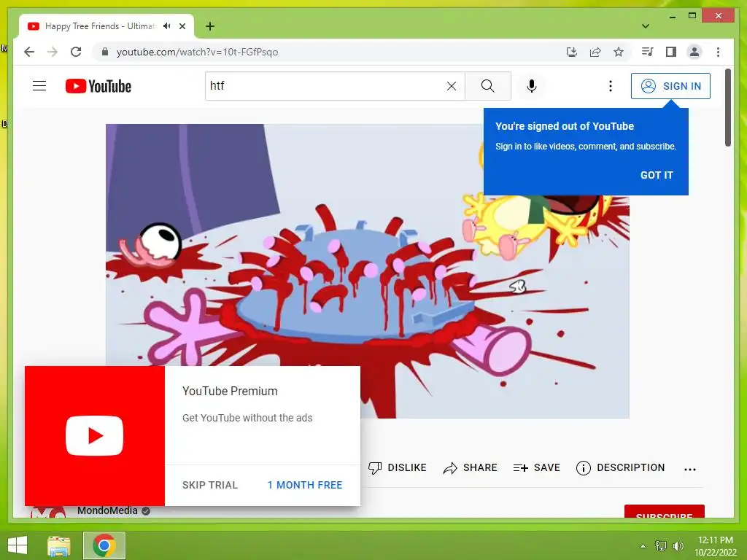Screen dimensions: 747x560
Task: Choose 1 MONTH FREE offer
Action: [305, 485]
